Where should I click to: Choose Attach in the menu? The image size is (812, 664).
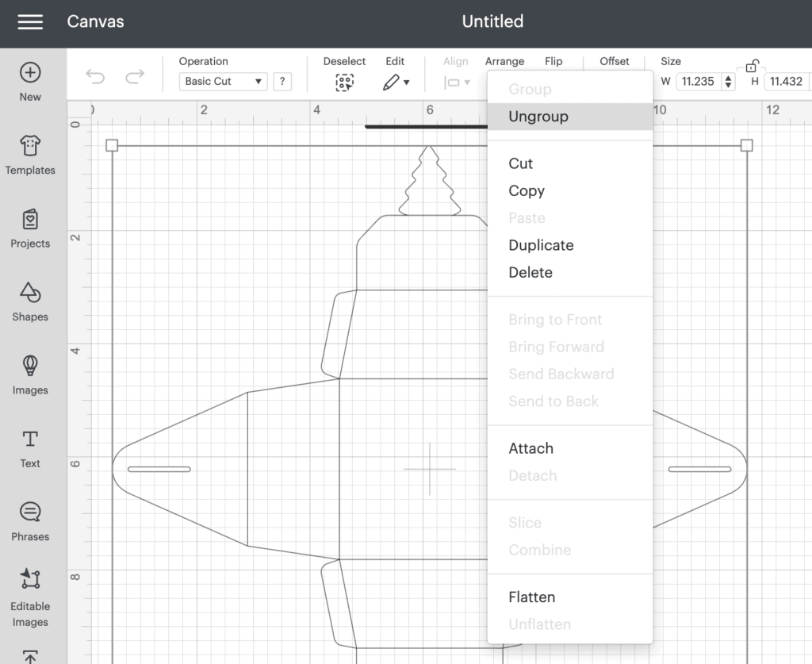530,448
